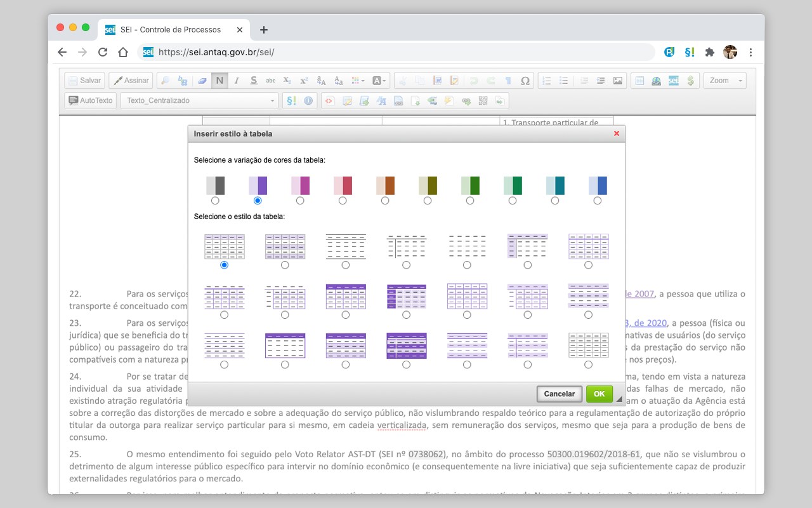Confirm table style with OK button
This screenshot has width=812, height=508.
pyautogui.click(x=599, y=394)
